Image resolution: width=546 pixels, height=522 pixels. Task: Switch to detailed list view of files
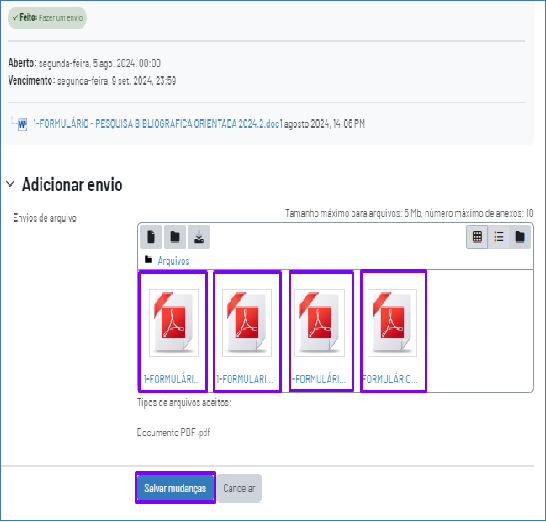pyautogui.click(x=499, y=237)
